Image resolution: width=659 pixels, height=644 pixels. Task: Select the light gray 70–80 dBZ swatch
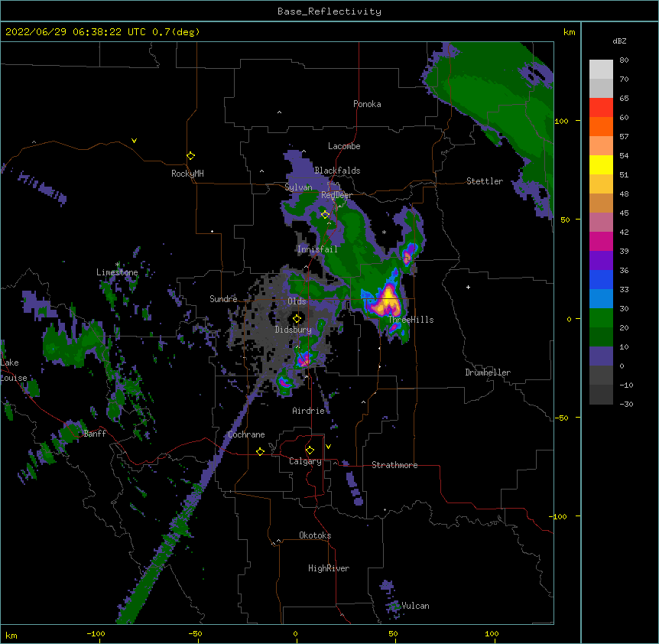click(601, 70)
